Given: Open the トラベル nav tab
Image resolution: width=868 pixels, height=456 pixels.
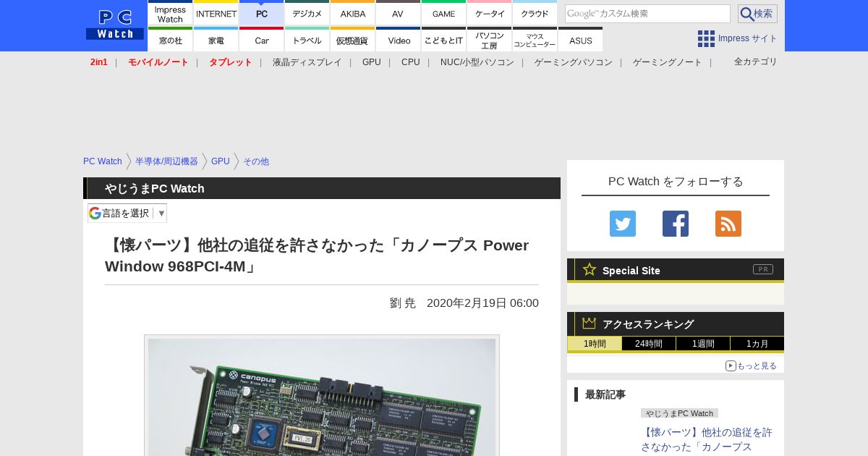Looking at the screenshot, I should point(307,40).
